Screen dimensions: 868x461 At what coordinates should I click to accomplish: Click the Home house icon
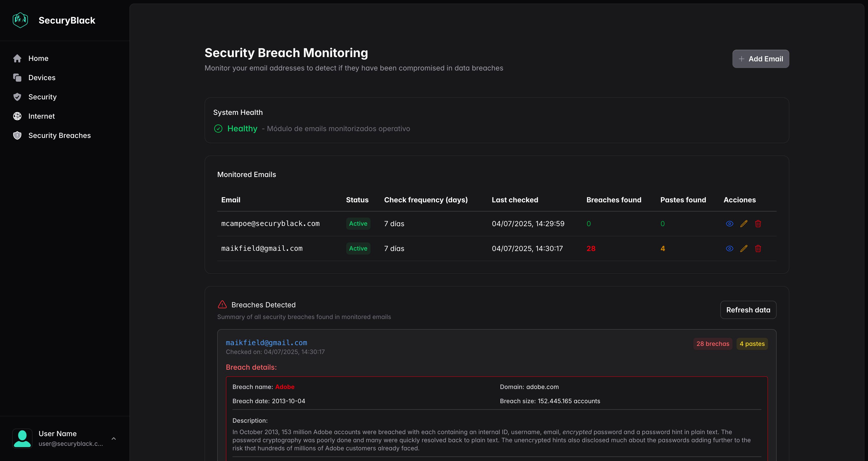[x=17, y=59]
